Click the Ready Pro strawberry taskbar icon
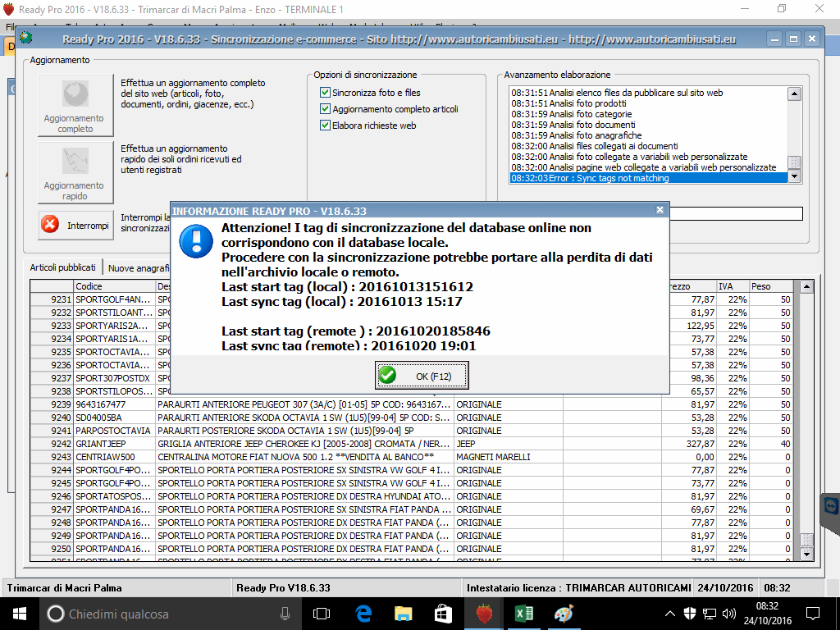Screen dimensions: 840x630 [x=484, y=614]
